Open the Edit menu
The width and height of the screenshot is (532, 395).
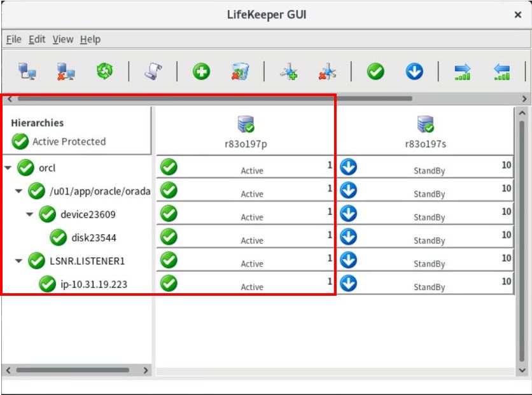(x=37, y=39)
